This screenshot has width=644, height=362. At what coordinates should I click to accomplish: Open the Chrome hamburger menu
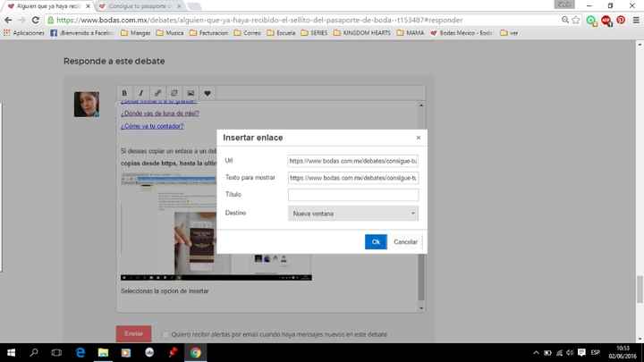coord(636,20)
